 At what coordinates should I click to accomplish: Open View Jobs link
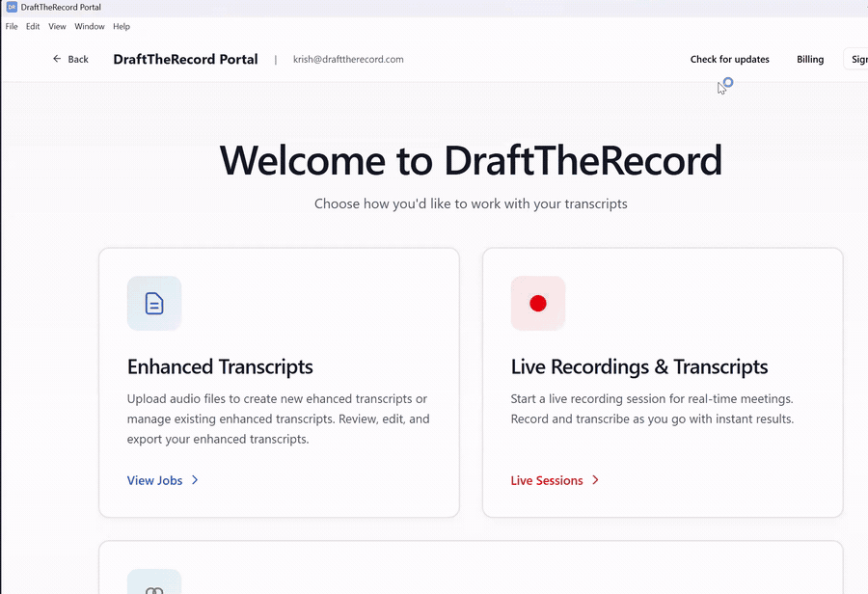162,480
